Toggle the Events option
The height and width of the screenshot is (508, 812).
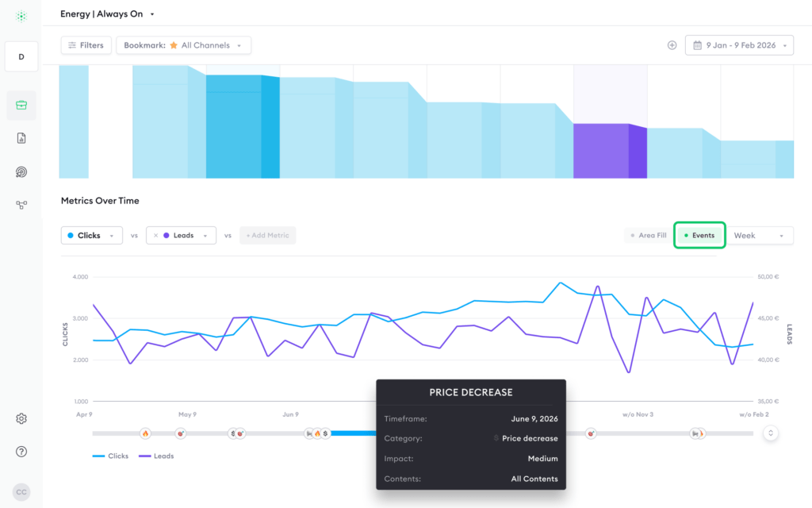click(699, 235)
